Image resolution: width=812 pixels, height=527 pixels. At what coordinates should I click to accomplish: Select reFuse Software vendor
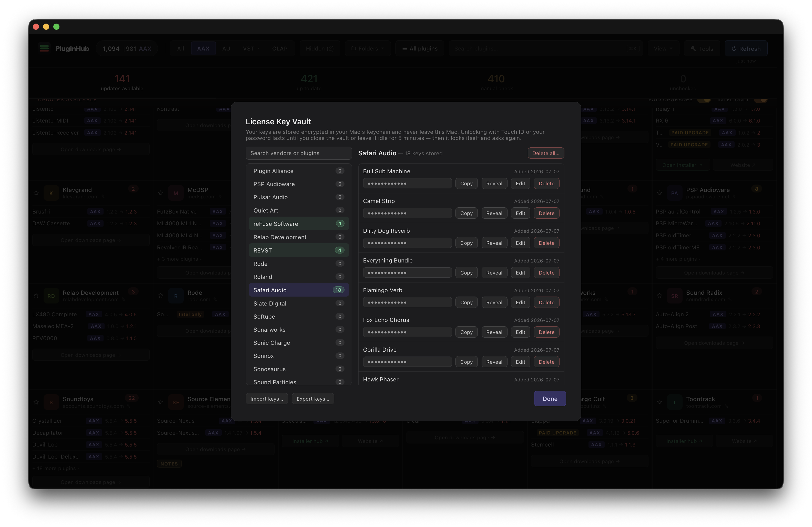[299, 224]
